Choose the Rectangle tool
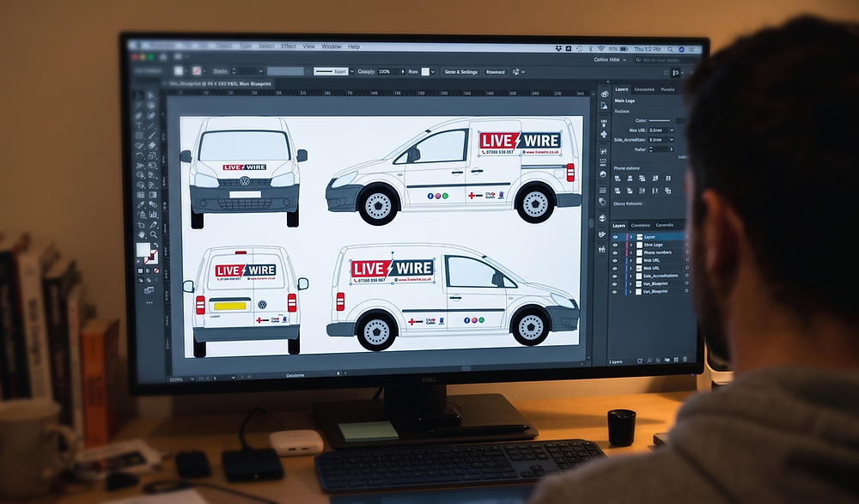Image resolution: width=859 pixels, height=504 pixels. pyautogui.click(x=139, y=136)
